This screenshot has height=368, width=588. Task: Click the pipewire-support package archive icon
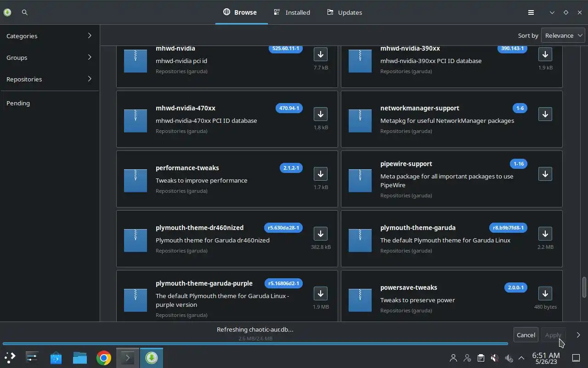tap(360, 180)
